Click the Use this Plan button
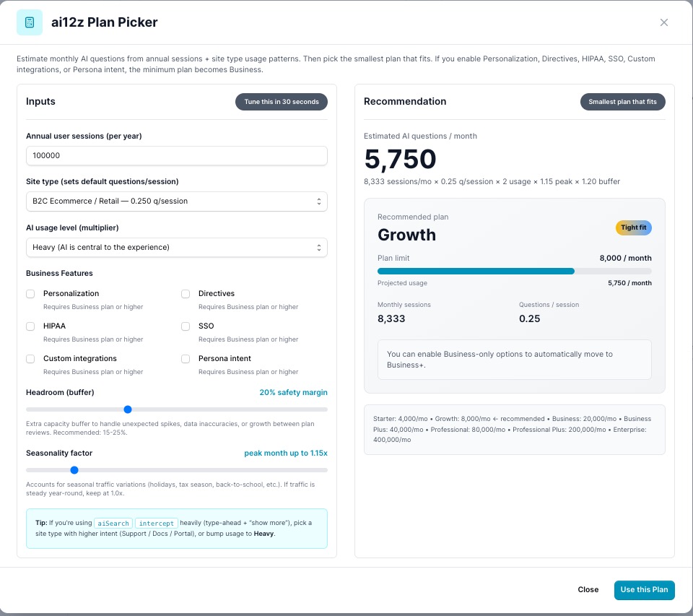The height and width of the screenshot is (616, 693). (x=644, y=590)
